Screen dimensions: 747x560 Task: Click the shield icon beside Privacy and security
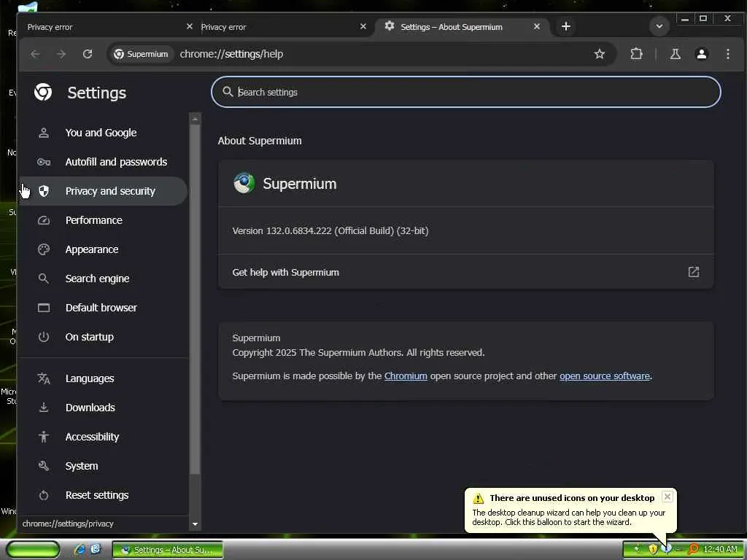pos(43,191)
